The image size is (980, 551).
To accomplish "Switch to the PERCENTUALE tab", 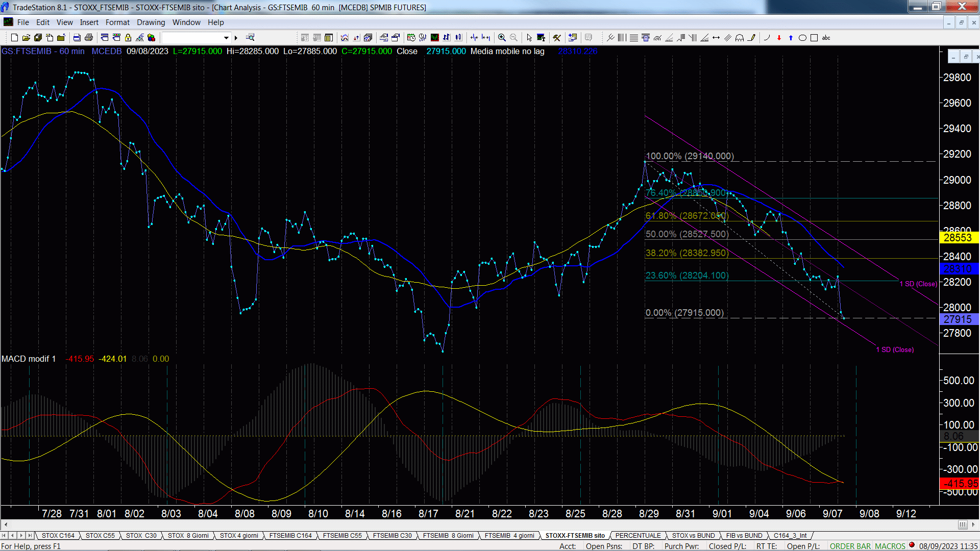I will (x=638, y=536).
